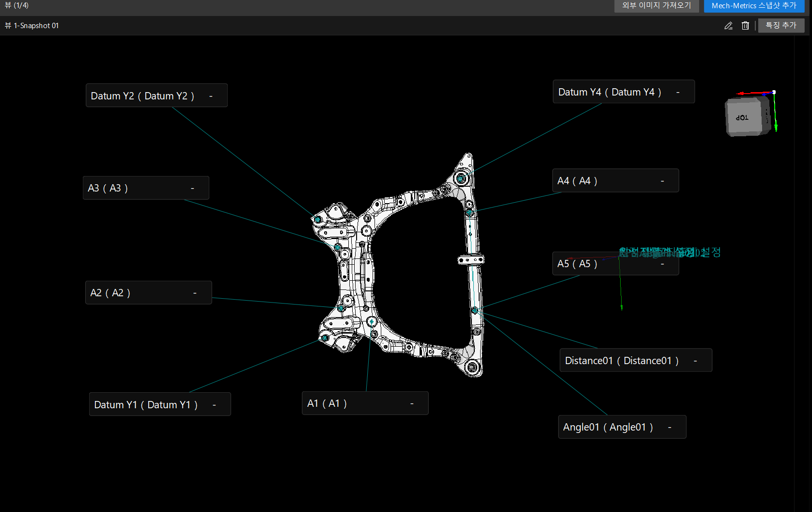
Task: Select the A4 feature label
Action: 615,181
